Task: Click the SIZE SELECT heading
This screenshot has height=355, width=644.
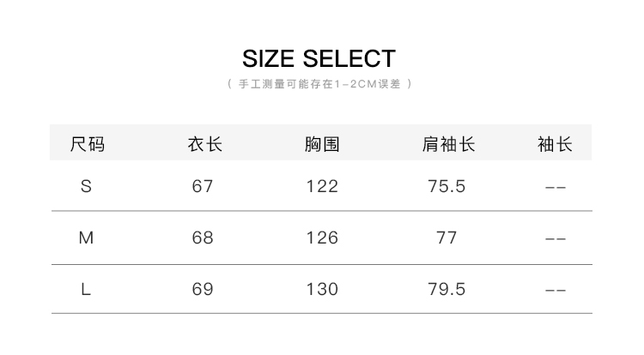Action: tap(319, 58)
